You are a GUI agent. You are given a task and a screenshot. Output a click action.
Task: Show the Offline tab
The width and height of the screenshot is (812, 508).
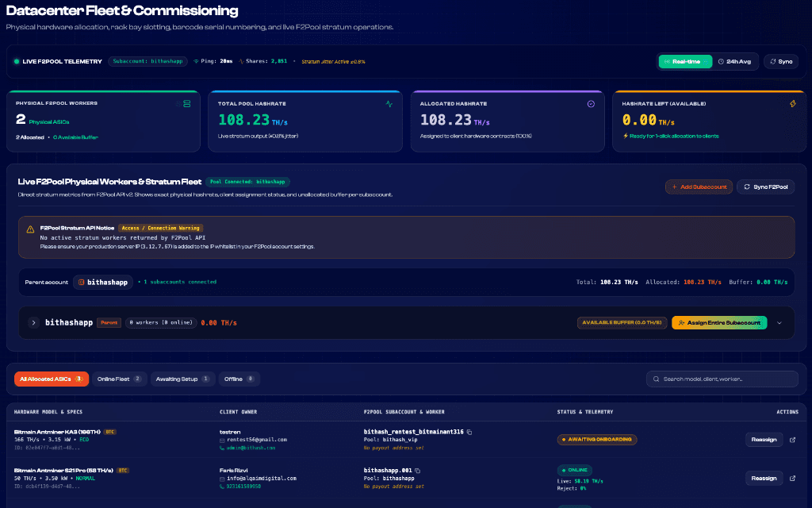tap(239, 379)
